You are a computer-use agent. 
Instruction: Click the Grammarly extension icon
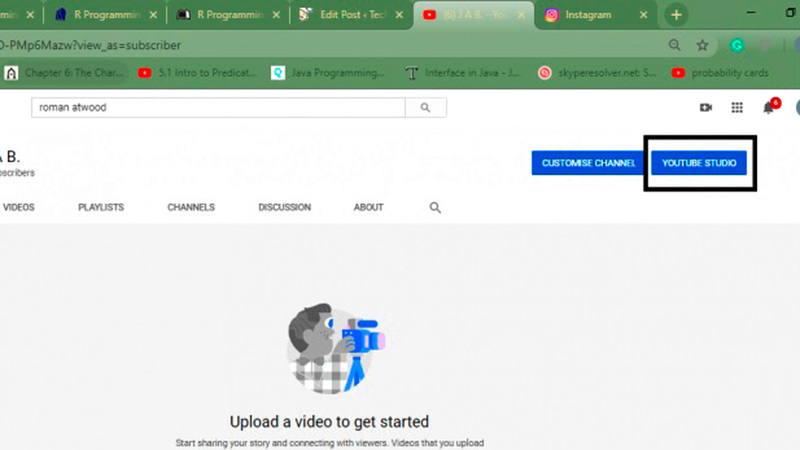pos(737,45)
